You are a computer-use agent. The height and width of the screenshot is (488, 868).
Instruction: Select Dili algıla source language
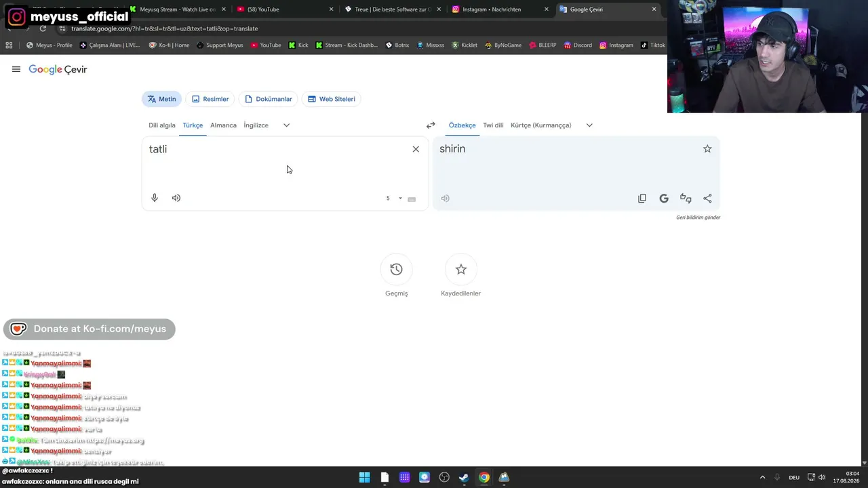(162, 125)
